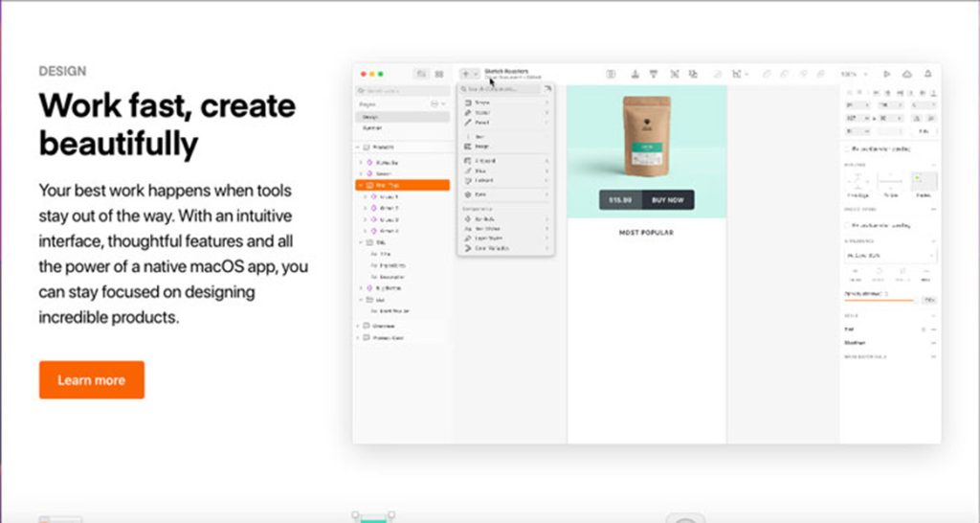Image resolution: width=980 pixels, height=523 pixels.
Task: Open the zoom percentage dropdown
Action: [x=855, y=74]
